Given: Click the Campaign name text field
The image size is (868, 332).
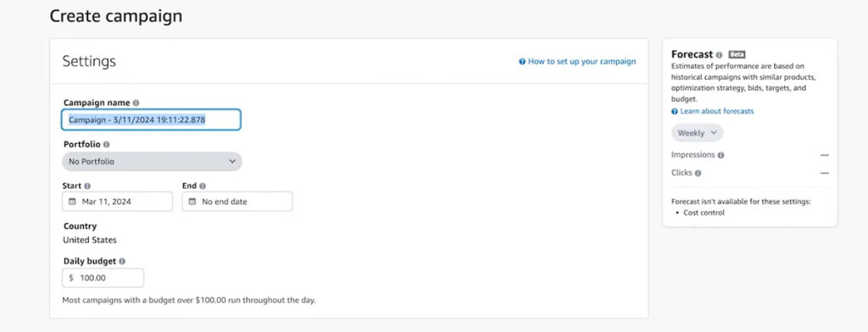Looking at the screenshot, I should pos(151,119).
